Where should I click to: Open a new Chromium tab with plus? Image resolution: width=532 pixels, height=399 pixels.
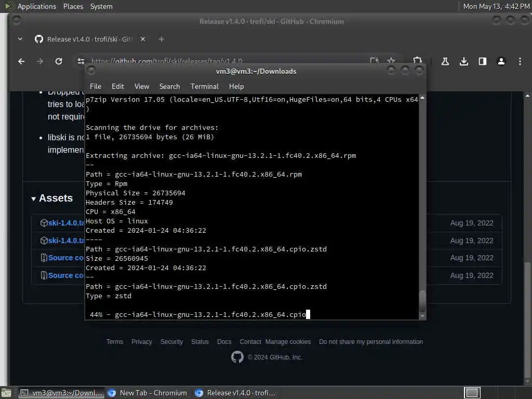(x=162, y=39)
